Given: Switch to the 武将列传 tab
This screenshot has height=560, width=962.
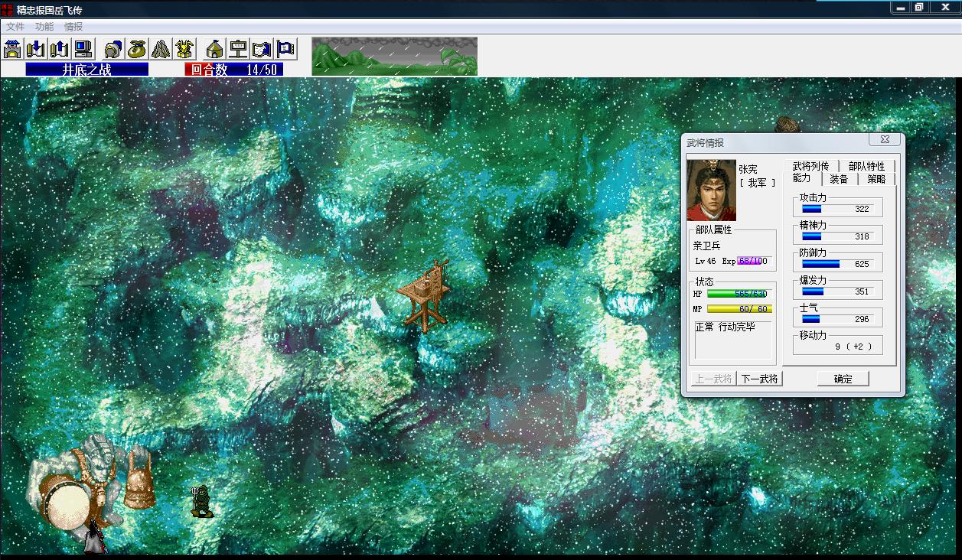Looking at the screenshot, I should point(810,166).
